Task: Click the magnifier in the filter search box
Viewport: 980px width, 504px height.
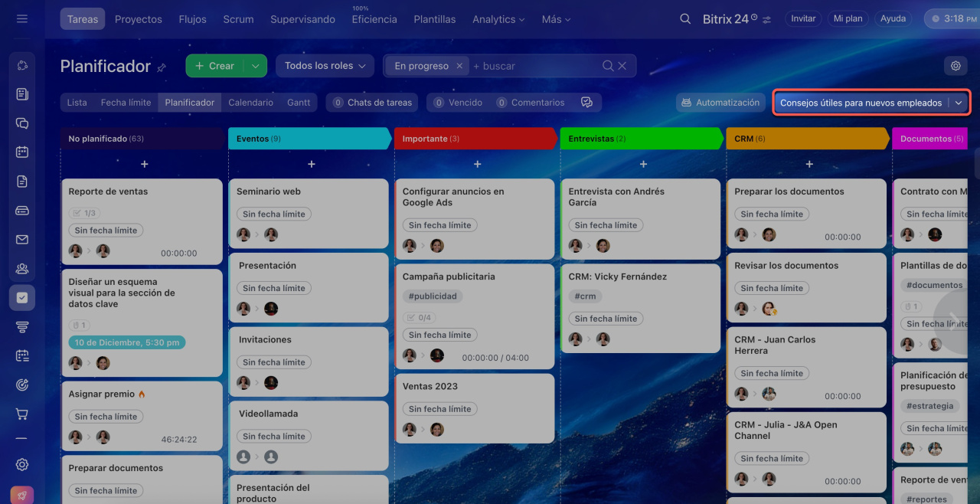Action: (x=608, y=66)
